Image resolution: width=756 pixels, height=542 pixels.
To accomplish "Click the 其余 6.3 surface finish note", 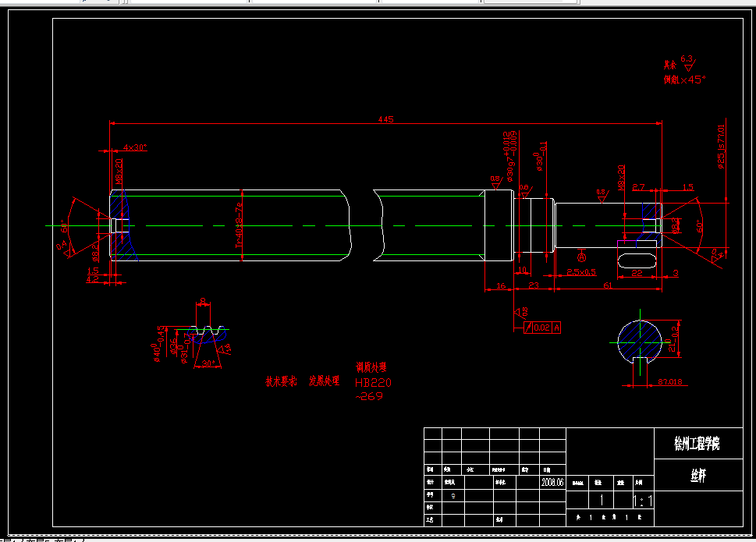I will pos(680,64).
